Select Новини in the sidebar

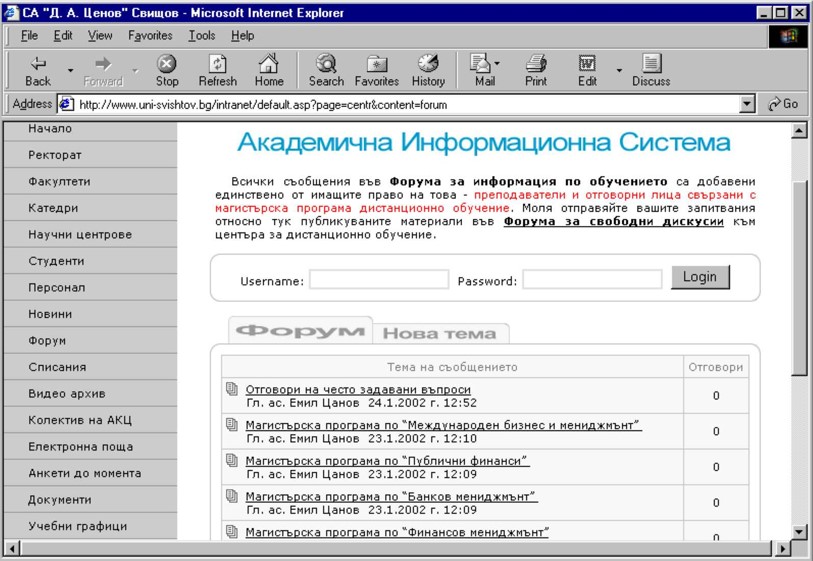[50, 314]
